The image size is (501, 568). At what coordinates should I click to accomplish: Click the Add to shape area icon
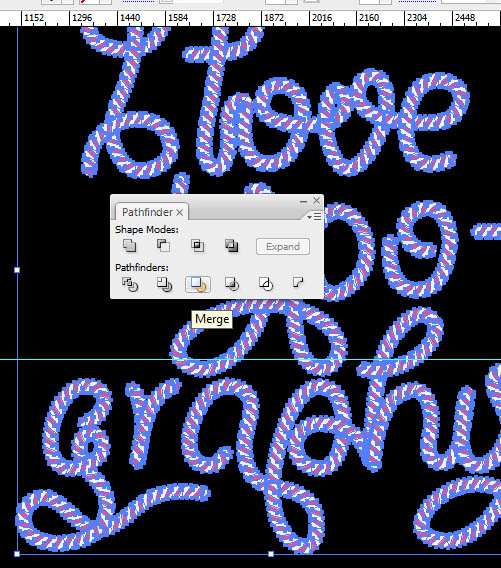[x=130, y=246]
